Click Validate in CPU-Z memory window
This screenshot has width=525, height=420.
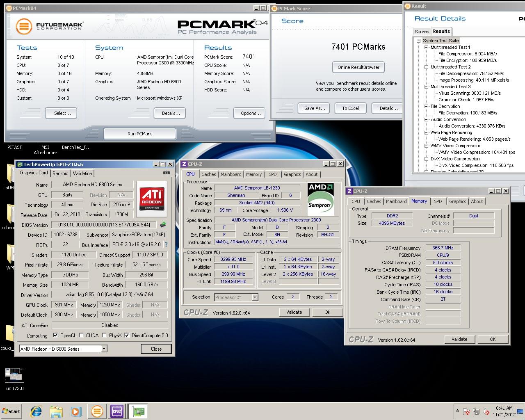point(459,339)
